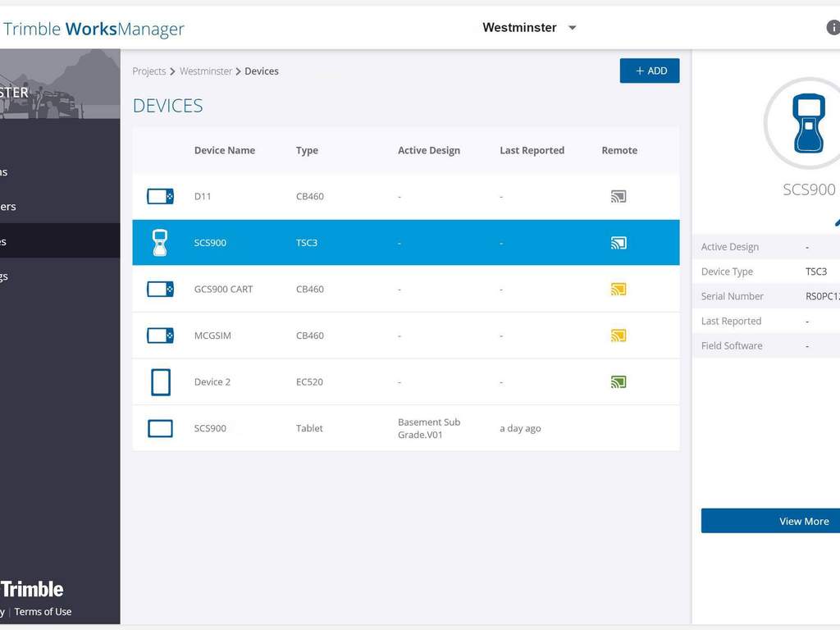The height and width of the screenshot is (630, 840).
Task: Select the SCS900 name in the TSC3 row
Action: (210, 243)
